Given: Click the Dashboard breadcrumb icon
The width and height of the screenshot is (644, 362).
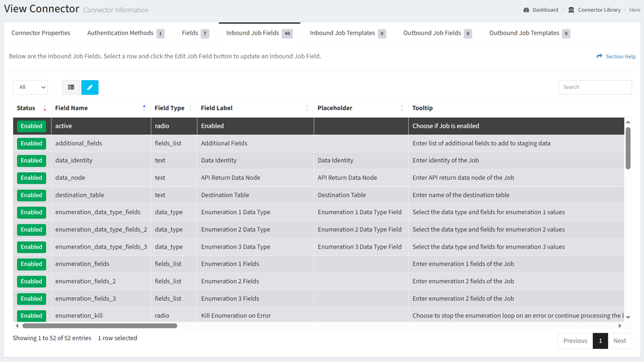Looking at the screenshot, I should click(526, 10).
